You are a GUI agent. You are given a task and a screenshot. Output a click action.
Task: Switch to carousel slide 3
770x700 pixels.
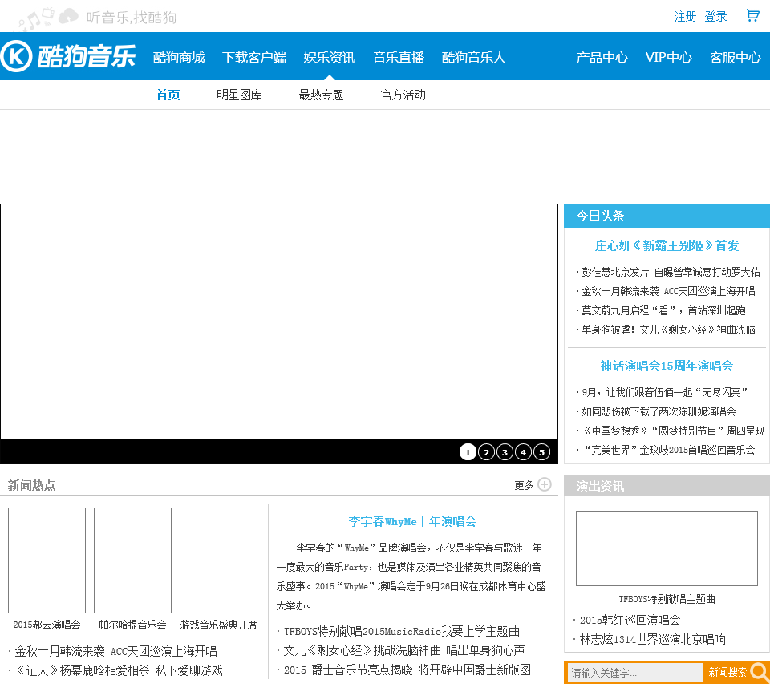pyautogui.click(x=505, y=452)
